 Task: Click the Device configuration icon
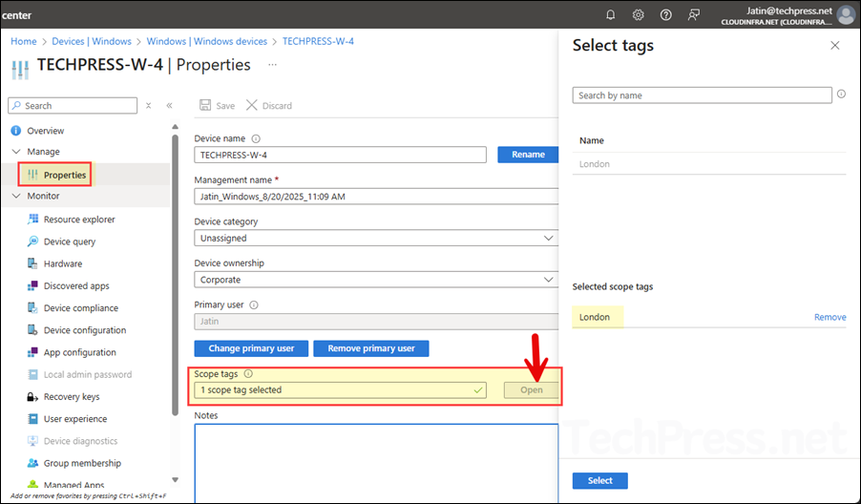tap(33, 330)
